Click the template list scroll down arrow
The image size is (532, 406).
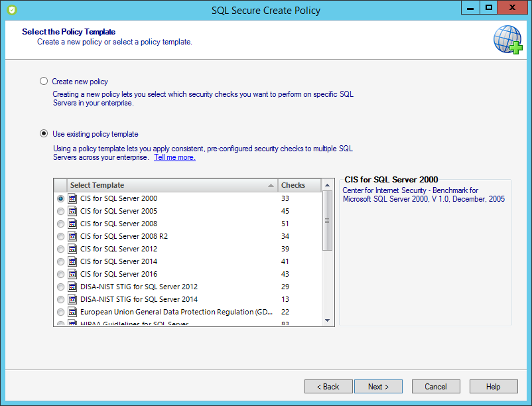point(328,320)
